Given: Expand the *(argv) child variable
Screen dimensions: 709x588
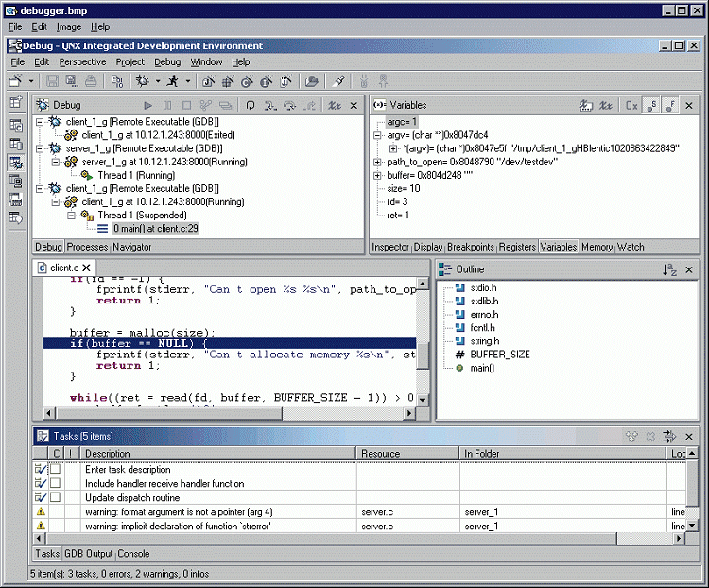Looking at the screenshot, I should click(x=393, y=148).
